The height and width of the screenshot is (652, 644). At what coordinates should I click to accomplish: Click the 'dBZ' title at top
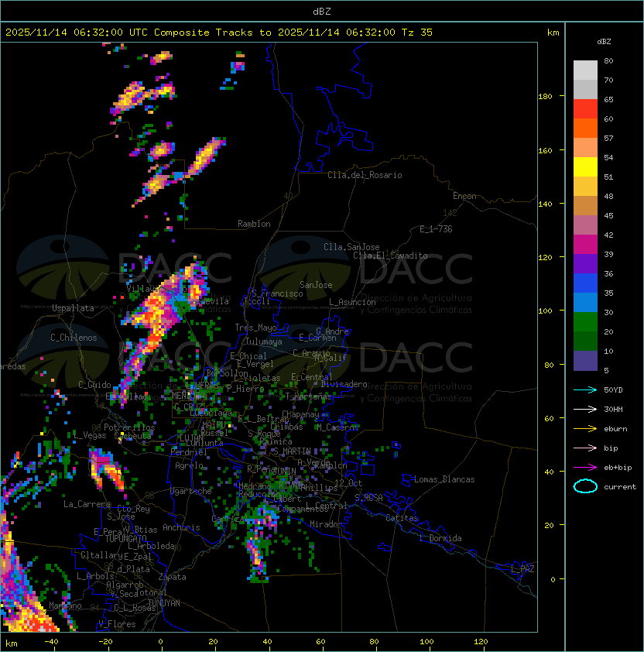[322, 11]
